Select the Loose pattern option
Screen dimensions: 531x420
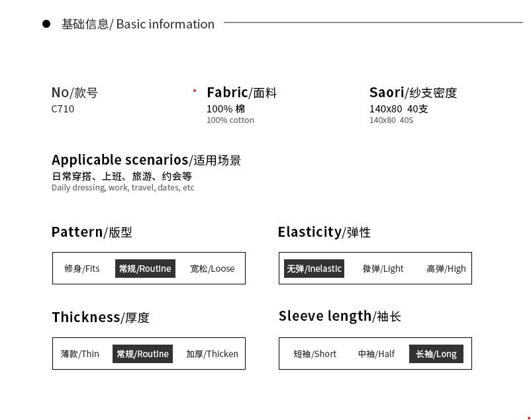click(213, 269)
